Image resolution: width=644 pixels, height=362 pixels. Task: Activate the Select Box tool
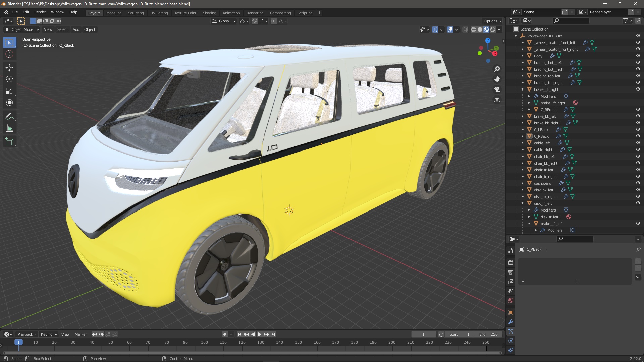pos(9,42)
